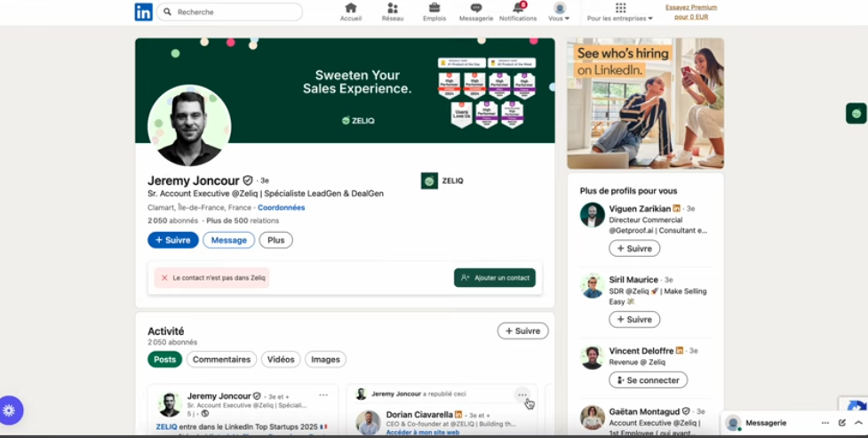This screenshot has width=868, height=438.
Task: Click Plus de 500 relations text
Action: 243,220
